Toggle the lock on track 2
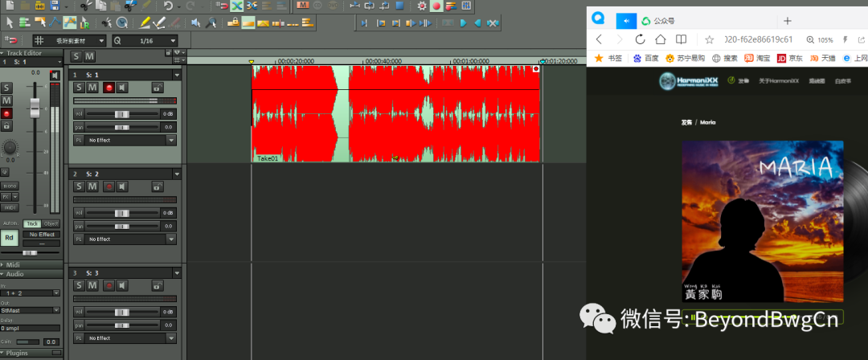Screen dimensions: 868x360 tap(158, 186)
